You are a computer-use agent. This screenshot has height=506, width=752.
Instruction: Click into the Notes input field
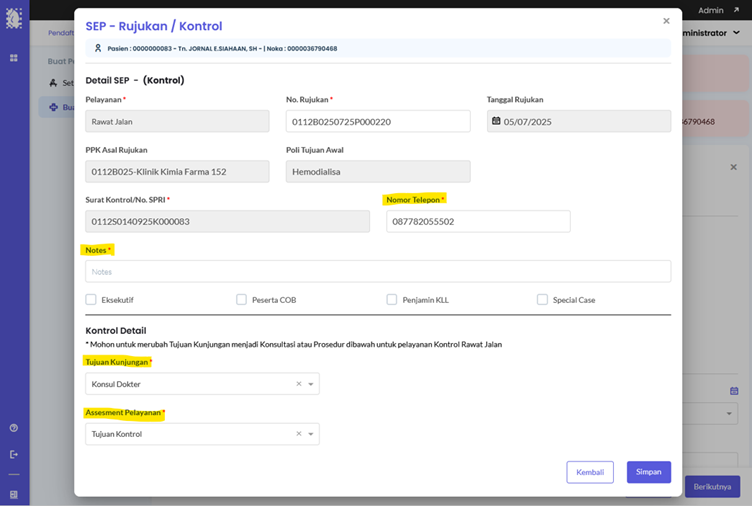pos(378,271)
